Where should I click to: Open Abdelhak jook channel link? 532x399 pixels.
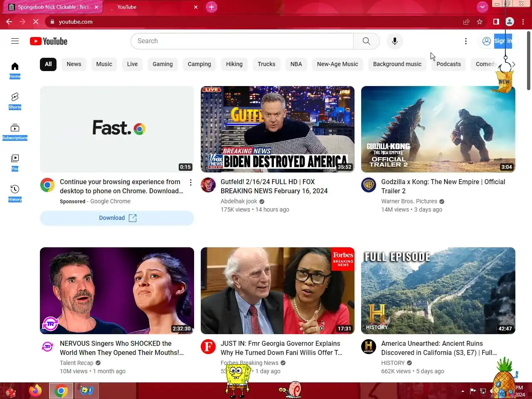(x=239, y=201)
